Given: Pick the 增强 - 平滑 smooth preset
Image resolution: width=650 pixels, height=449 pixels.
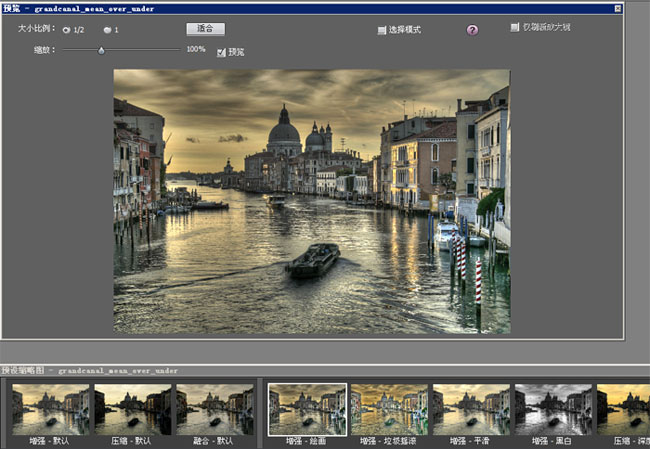Looking at the screenshot, I should coord(471,409).
